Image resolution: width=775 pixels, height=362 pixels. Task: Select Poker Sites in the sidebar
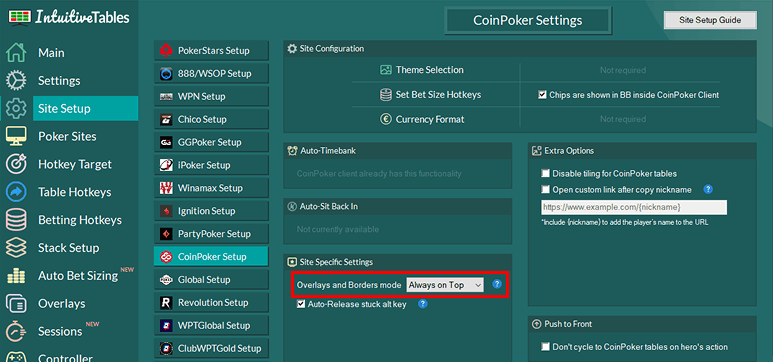click(x=67, y=136)
